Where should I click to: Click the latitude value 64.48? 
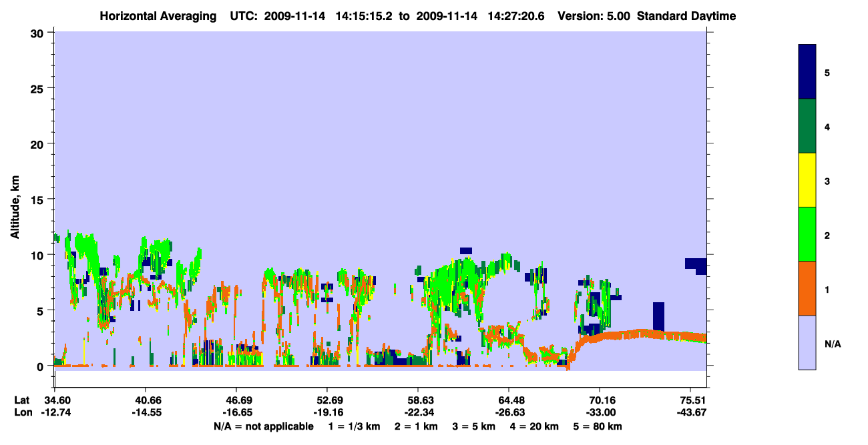pyautogui.click(x=509, y=400)
